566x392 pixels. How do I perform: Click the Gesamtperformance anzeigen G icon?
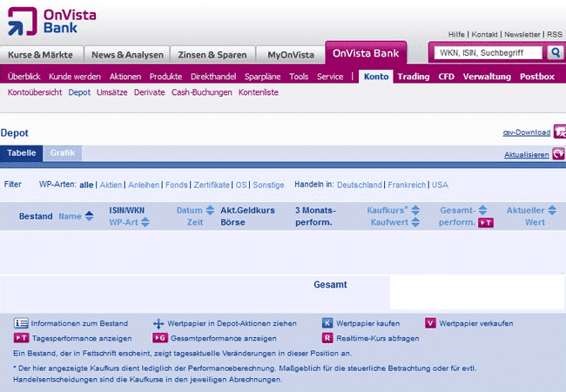[160, 338]
